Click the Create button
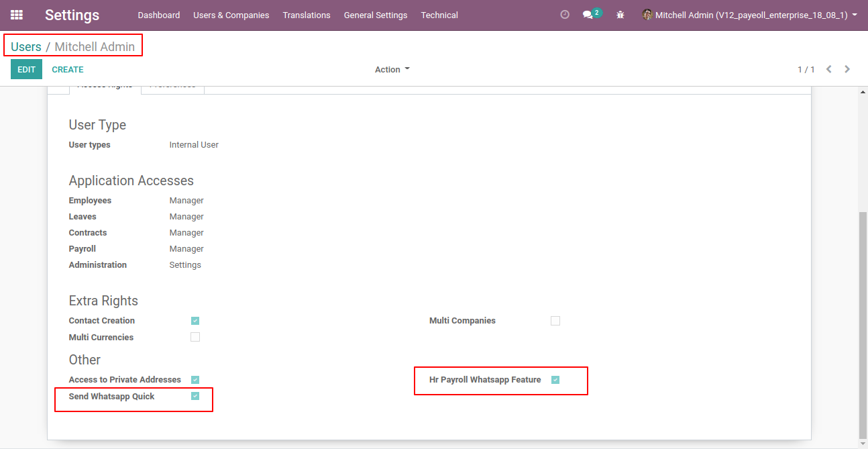This screenshot has width=868, height=449. tap(68, 69)
